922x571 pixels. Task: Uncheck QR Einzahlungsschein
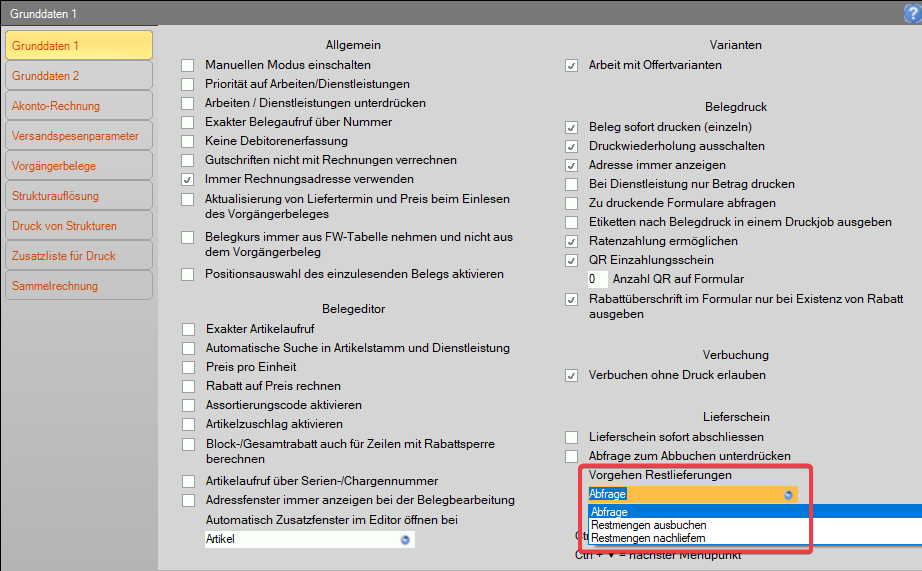(x=572, y=260)
